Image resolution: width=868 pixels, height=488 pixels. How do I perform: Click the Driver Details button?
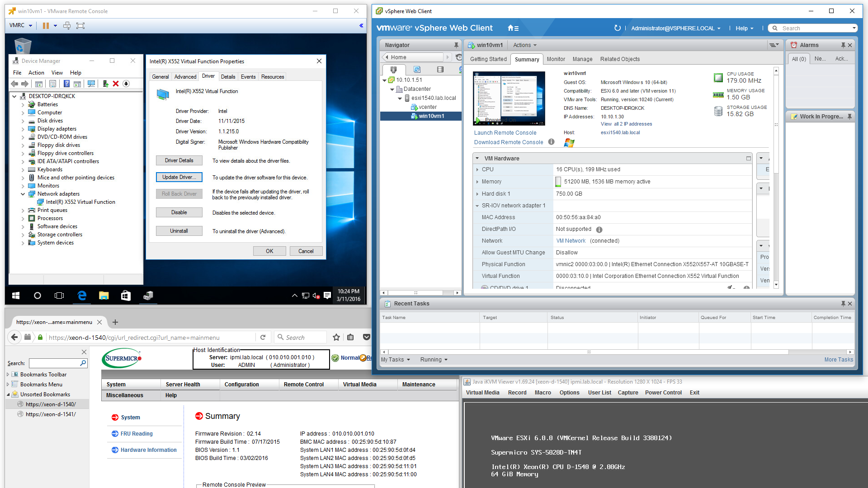pos(179,160)
